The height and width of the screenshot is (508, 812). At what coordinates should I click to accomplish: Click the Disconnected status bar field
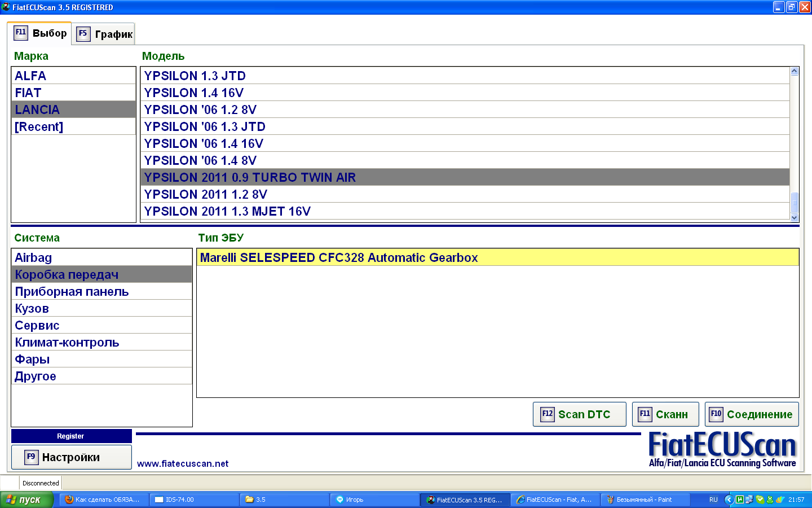click(x=41, y=483)
